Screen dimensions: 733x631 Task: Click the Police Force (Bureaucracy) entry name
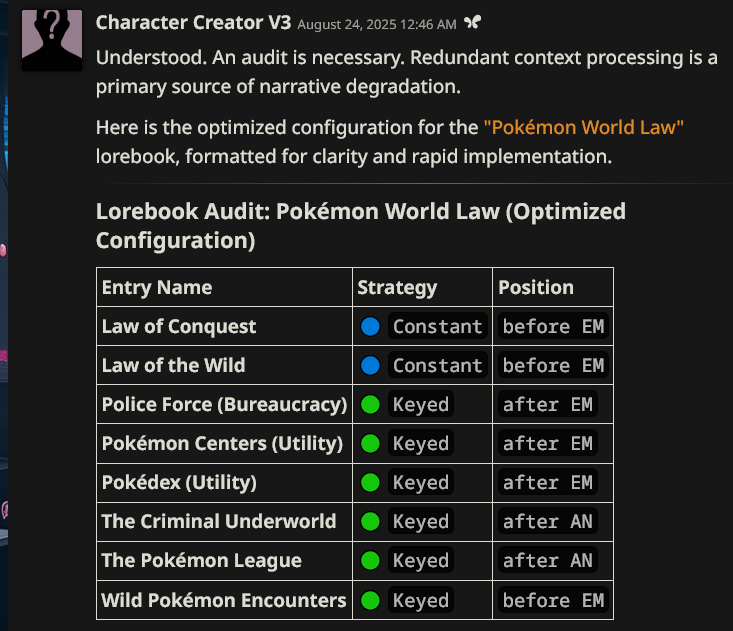[x=224, y=404]
